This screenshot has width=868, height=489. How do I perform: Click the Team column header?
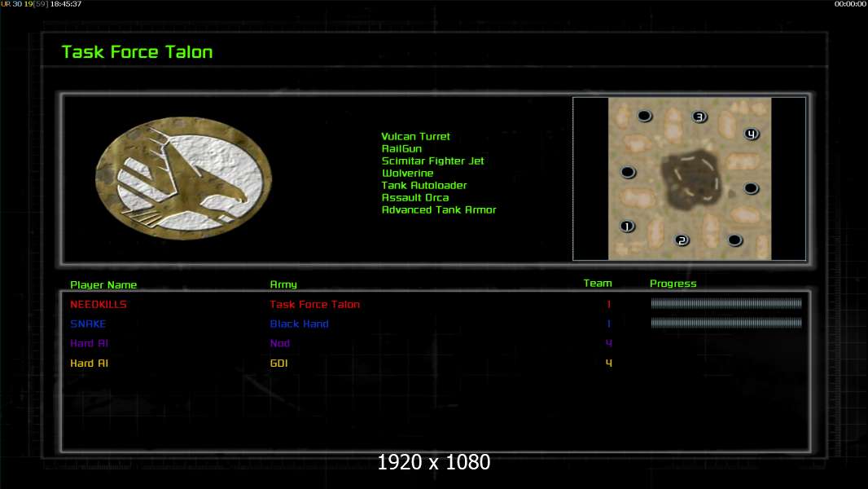[x=598, y=283]
